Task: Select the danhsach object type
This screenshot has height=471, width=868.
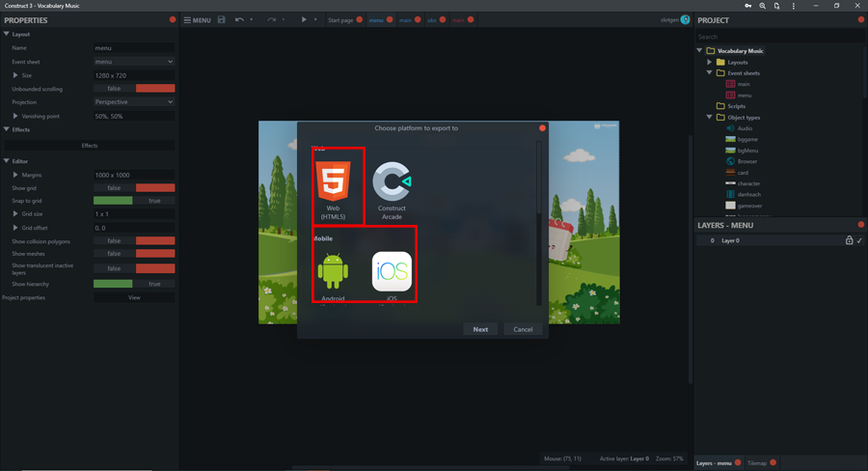Action: (749, 195)
